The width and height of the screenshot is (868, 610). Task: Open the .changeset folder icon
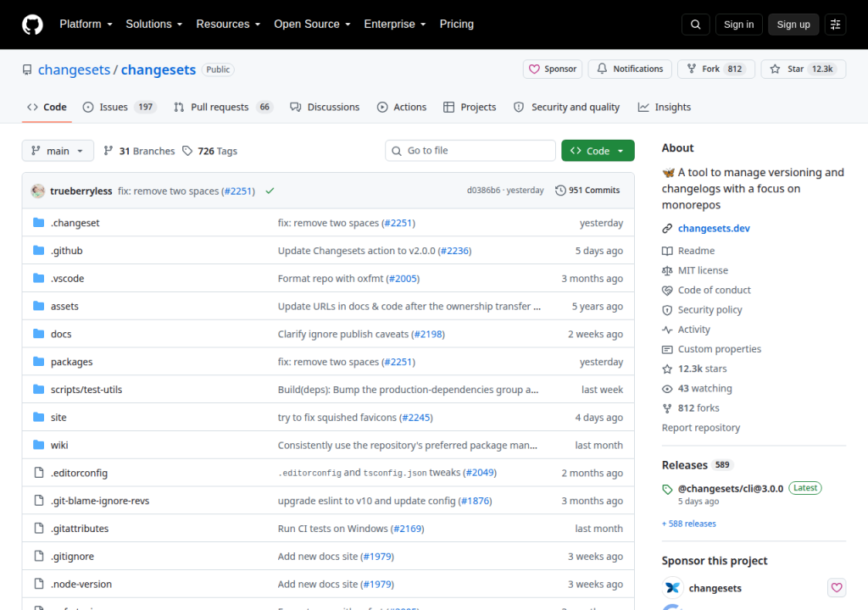point(38,223)
